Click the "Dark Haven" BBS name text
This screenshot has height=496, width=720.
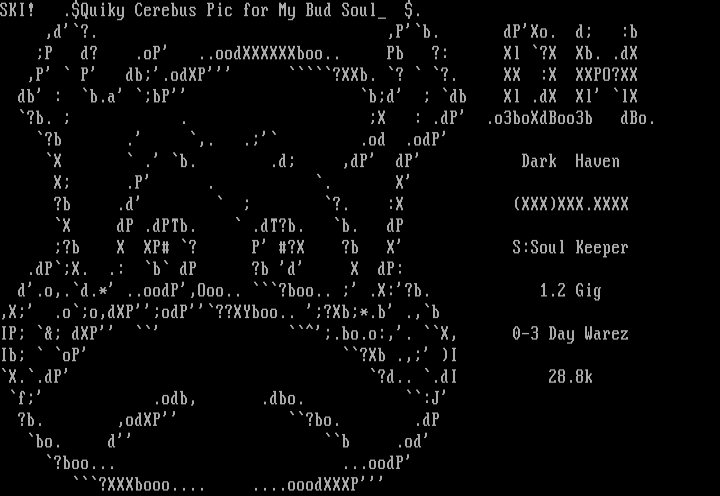tap(570, 161)
